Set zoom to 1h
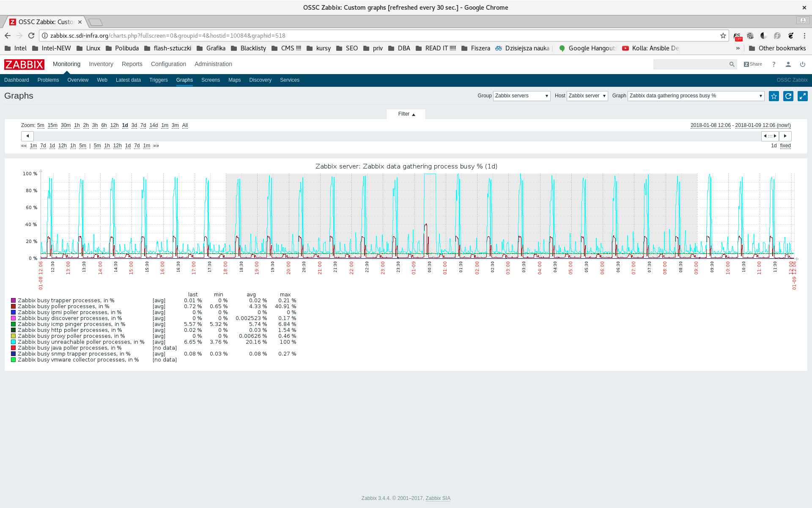The image size is (812, 508). tap(77, 126)
